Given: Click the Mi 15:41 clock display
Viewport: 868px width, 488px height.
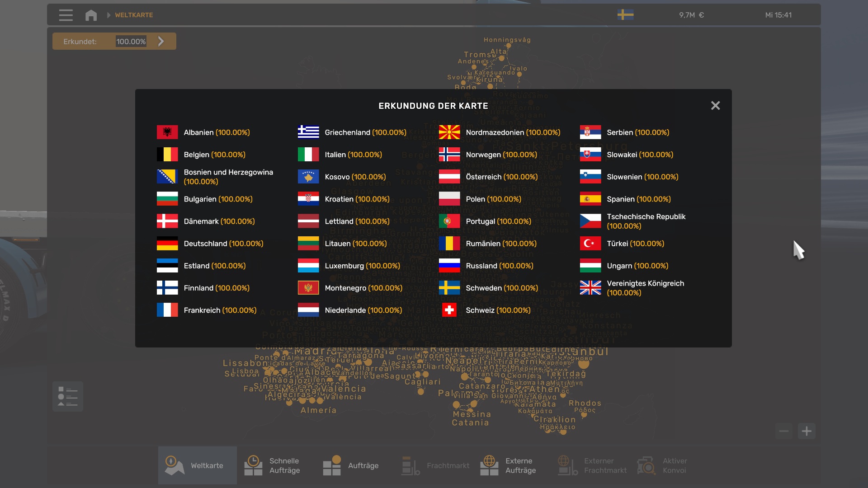Looking at the screenshot, I should [778, 15].
